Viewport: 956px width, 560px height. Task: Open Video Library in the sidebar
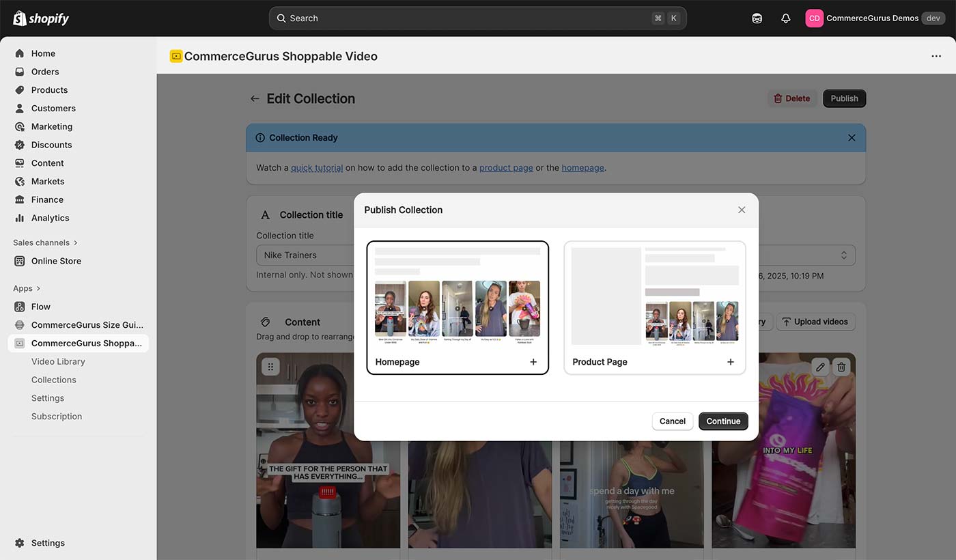pos(58,361)
